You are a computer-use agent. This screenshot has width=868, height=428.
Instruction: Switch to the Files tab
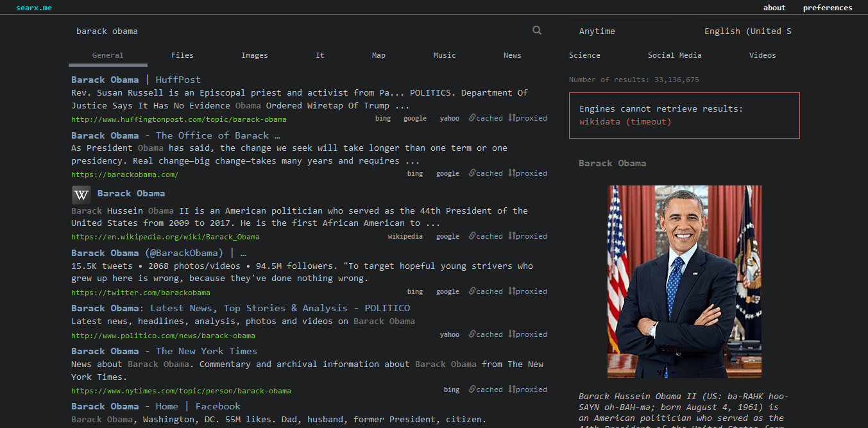tap(182, 55)
